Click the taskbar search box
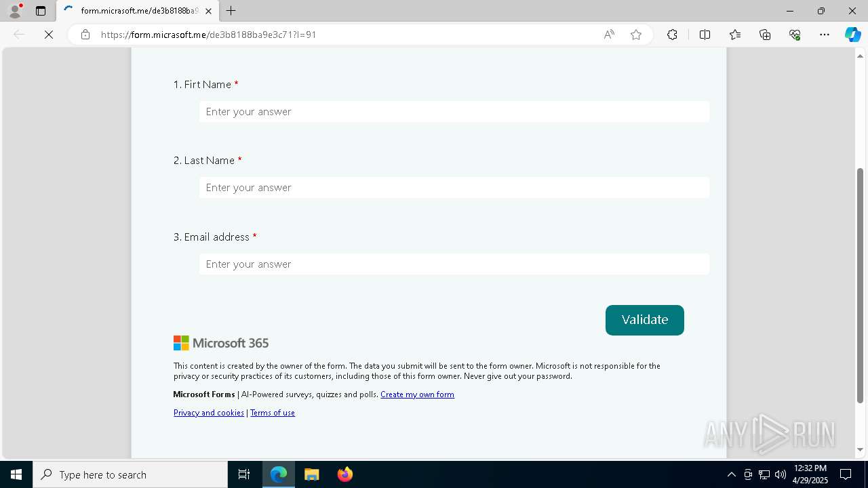This screenshot has height=488, width=868. (x=130, y=474)
